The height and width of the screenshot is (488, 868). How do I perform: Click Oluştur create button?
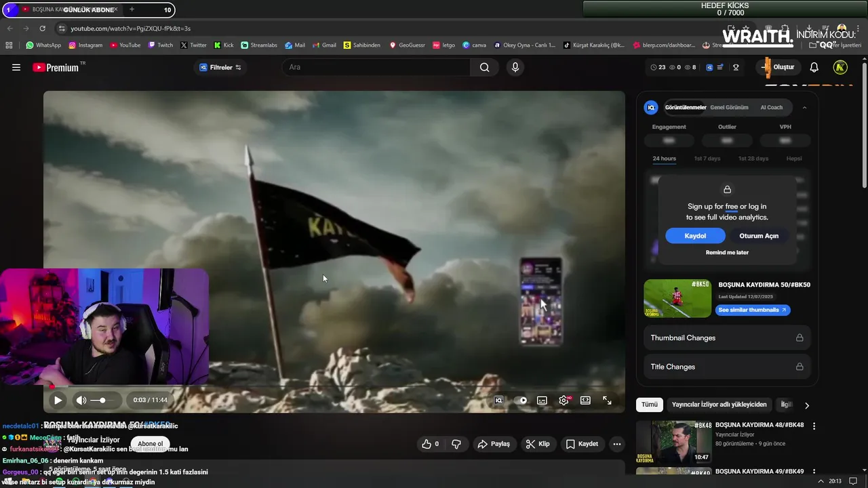777,67
